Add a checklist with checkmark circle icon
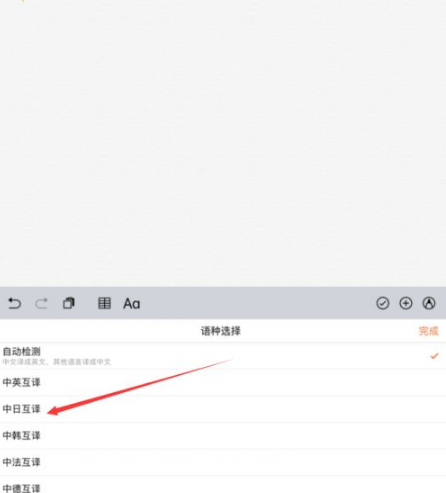Image resolution: width=446 pixels, height=493 pixels. point(383,303)
